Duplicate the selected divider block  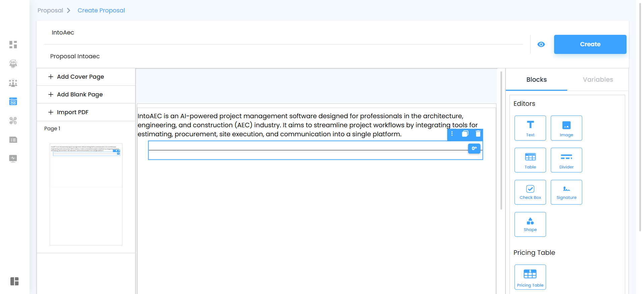coord(465,134)
